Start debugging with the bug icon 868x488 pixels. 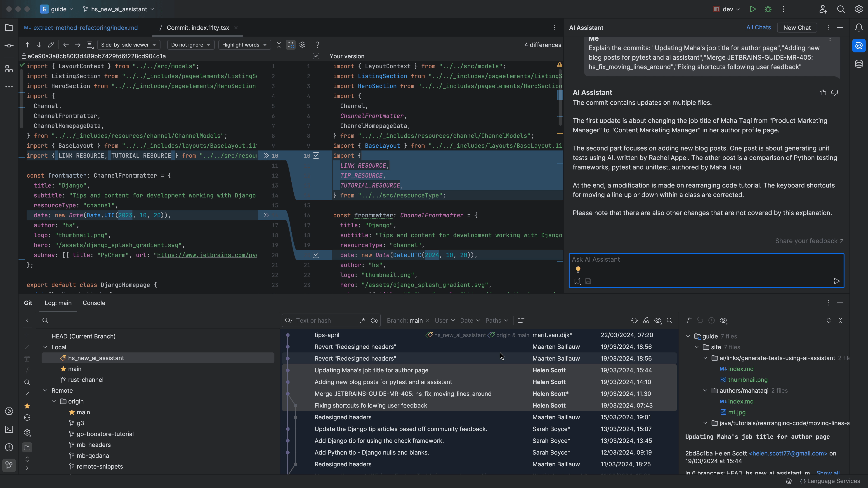(768, 9)
